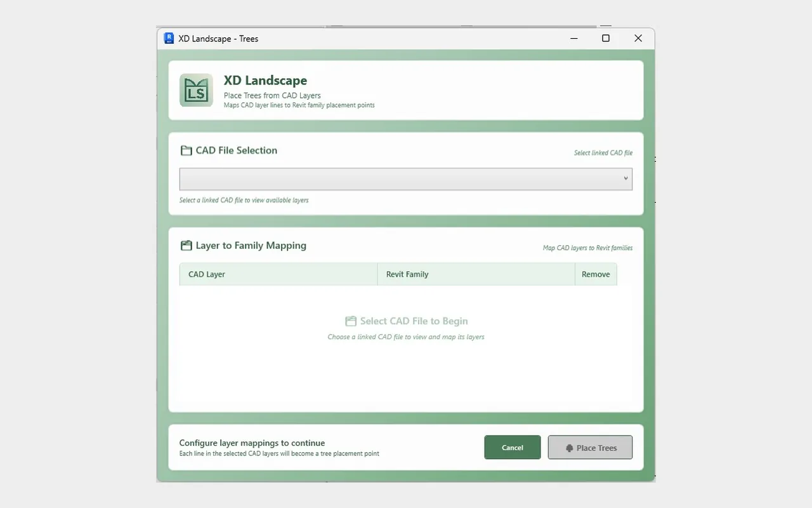Click the 'XD Landscape' heading text
Viewport: 812px width, 508px height.
pos(265,81)
